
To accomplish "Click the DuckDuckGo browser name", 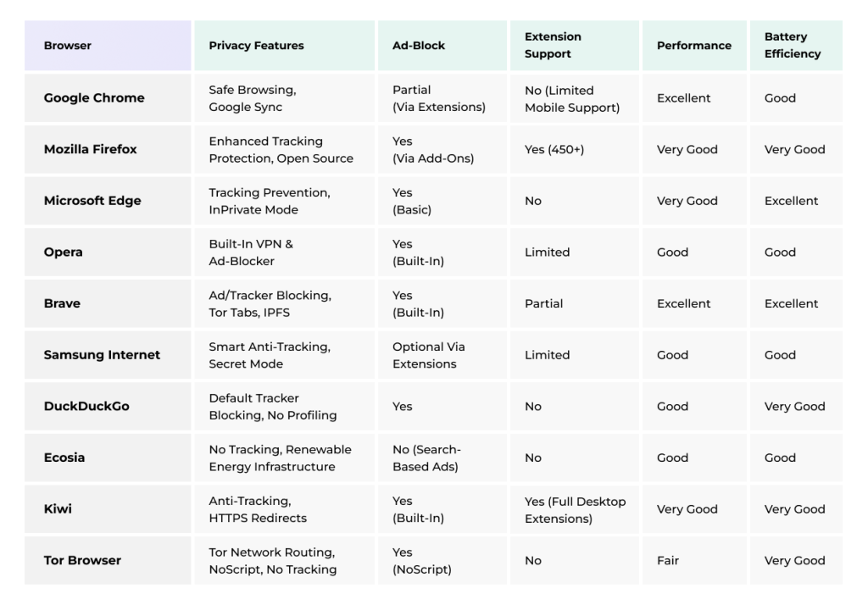I will coord(86,407).
